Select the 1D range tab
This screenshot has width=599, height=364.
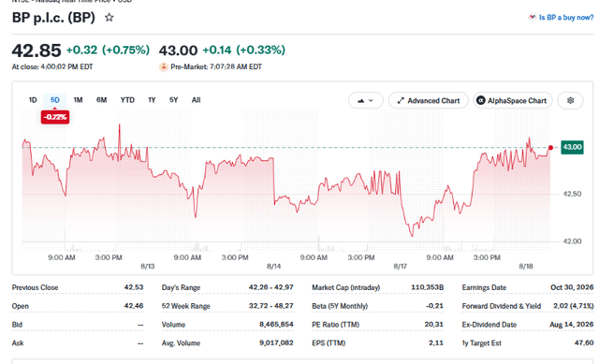click(33, 100)
